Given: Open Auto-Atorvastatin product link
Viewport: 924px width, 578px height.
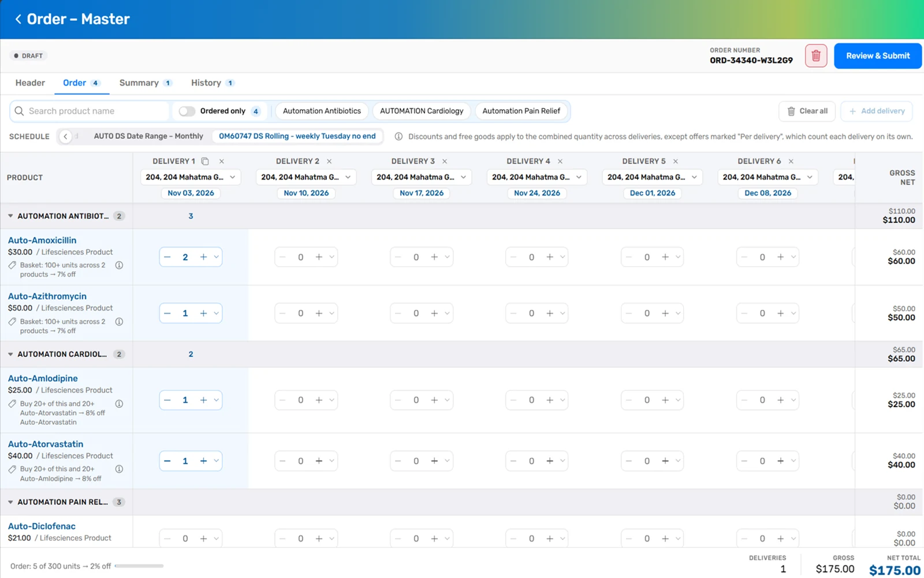Looking at the screenshot, I should [x=46, y=444].
